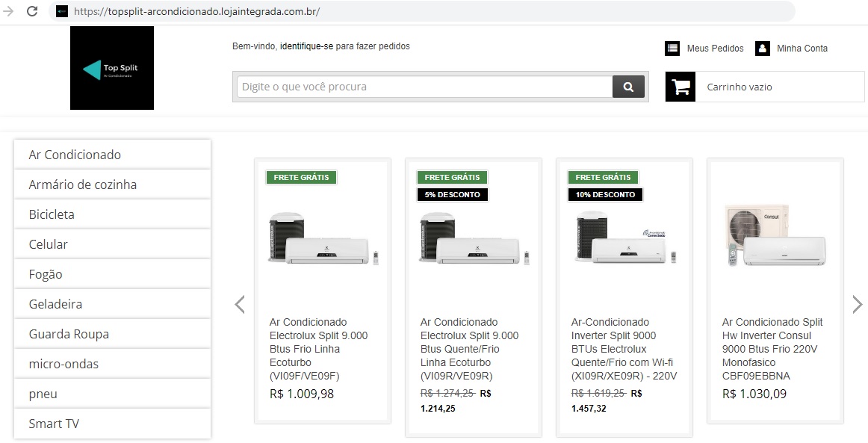Open Electrolux Split Frio Linha Ecoturbo (VI09F/VE09F) title
Viewport: 868px width, 443px height.
pos(319,349)
